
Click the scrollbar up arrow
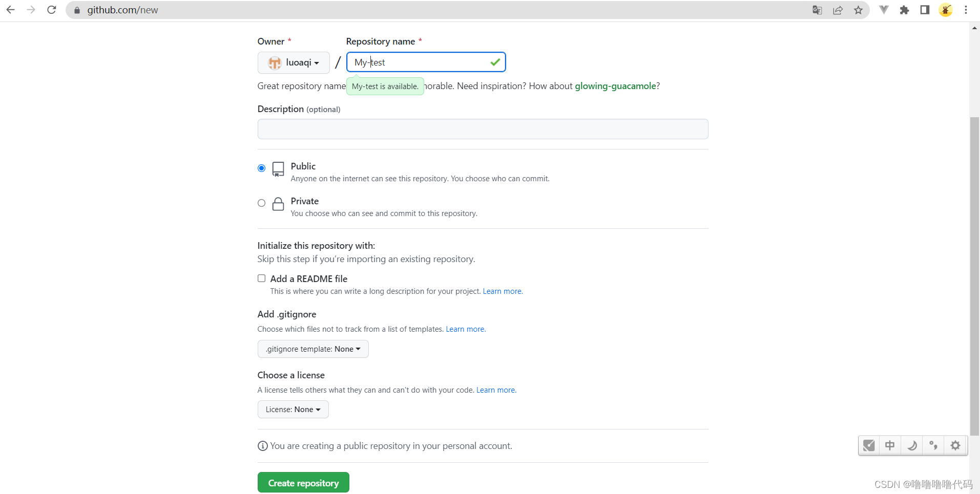pos(974,28)
